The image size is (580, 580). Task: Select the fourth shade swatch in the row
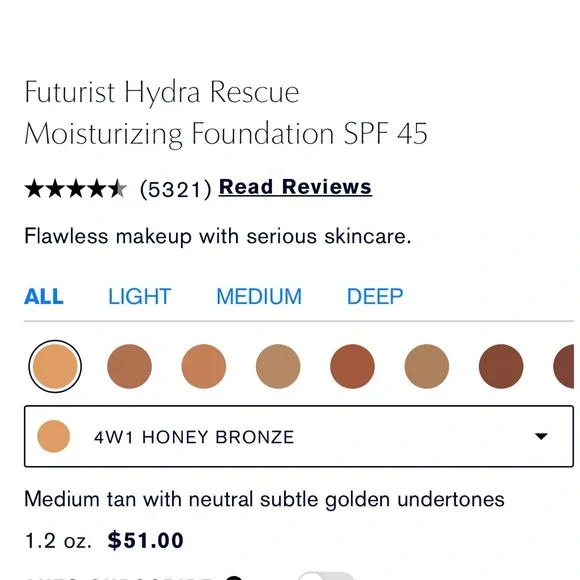click(x=278, y=367)
